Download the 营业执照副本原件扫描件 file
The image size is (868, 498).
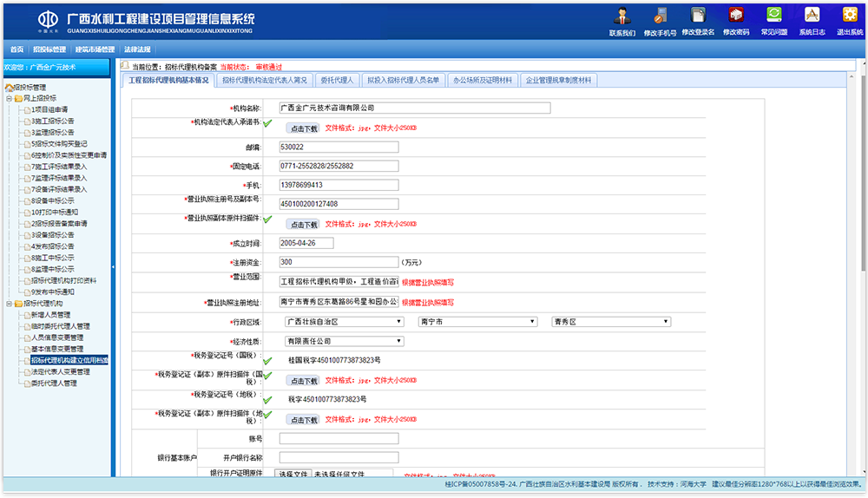coord(303,225)
